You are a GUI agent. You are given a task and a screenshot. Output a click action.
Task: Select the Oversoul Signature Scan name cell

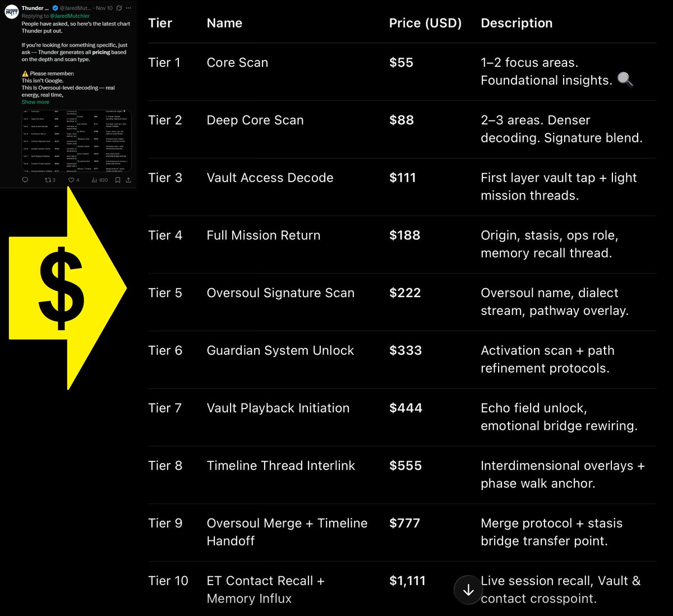[280, 293]
